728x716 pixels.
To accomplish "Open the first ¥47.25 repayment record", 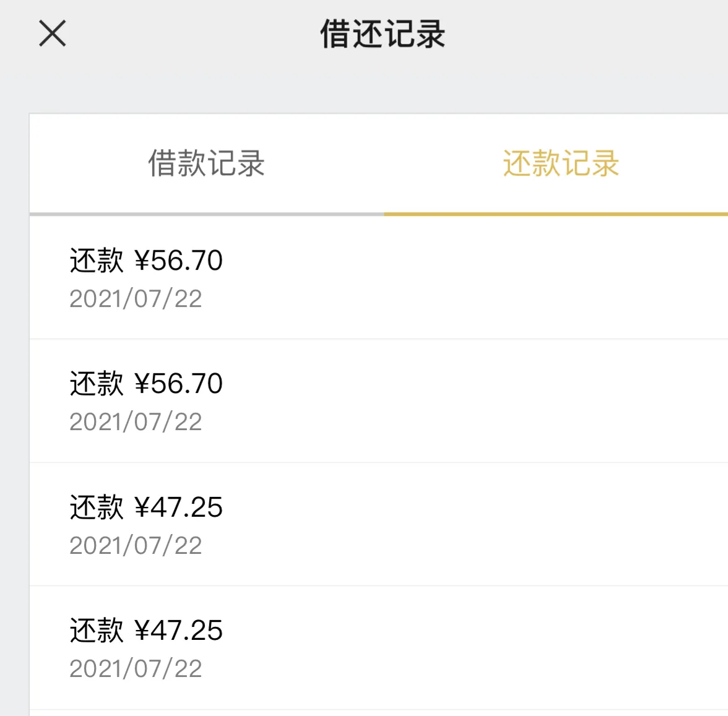I will (x=378, y=524).
